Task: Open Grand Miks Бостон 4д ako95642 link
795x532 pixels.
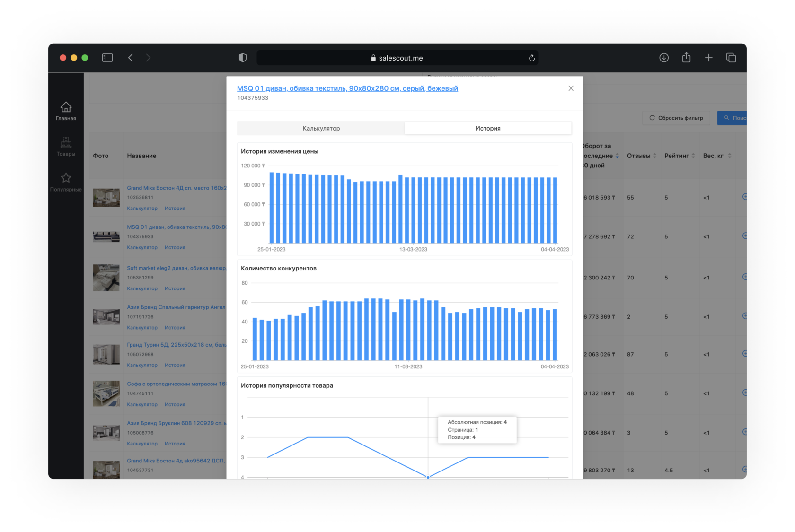Action: 177,461
